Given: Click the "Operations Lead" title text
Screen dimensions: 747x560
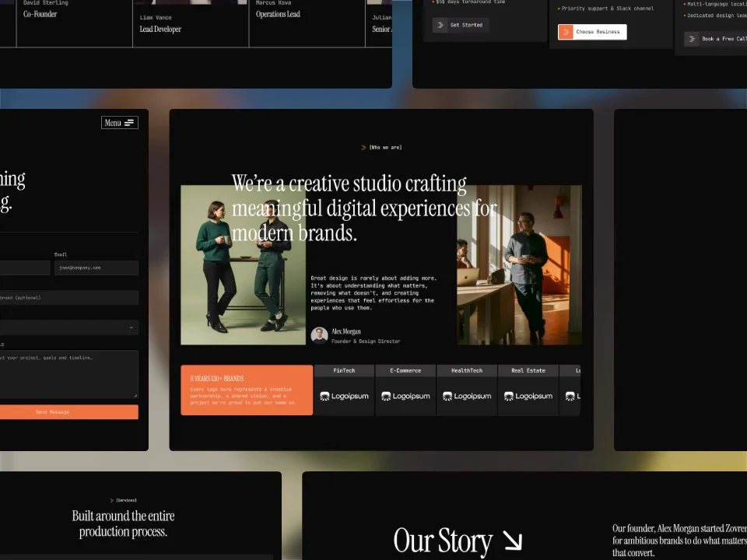Looking at the screenshot, I should (x=278, y=14).
